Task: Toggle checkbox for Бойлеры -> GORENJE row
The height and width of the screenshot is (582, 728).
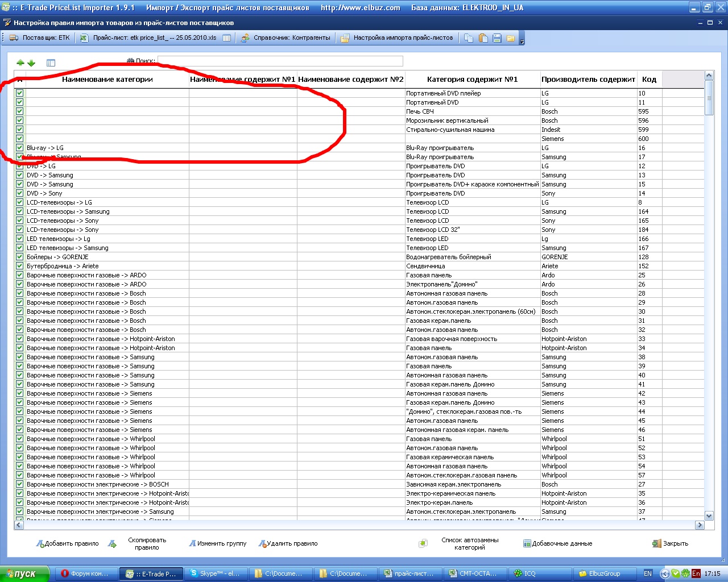Action: [20, 257]
